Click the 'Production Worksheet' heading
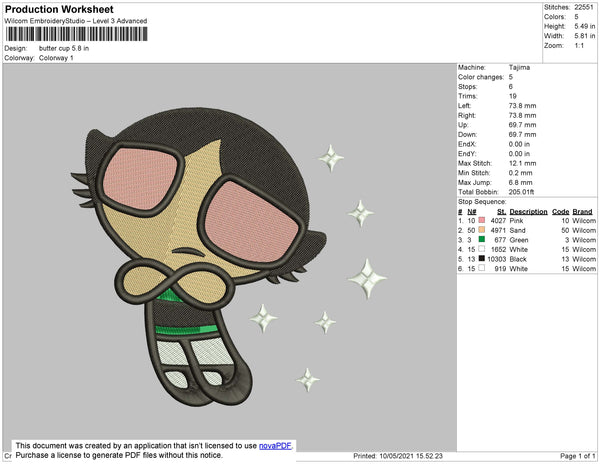Viewport: 600px width, 464px height. [59, 9]
